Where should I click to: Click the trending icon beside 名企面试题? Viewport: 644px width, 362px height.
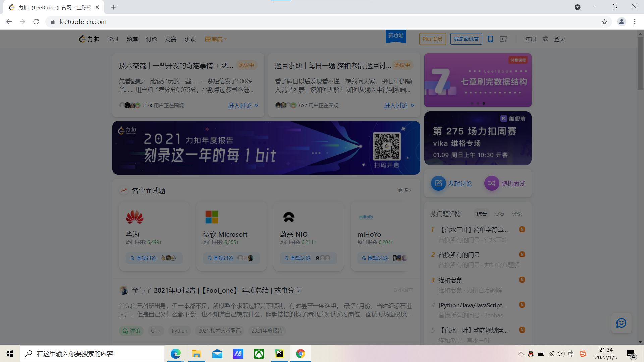tap(124, 190)
